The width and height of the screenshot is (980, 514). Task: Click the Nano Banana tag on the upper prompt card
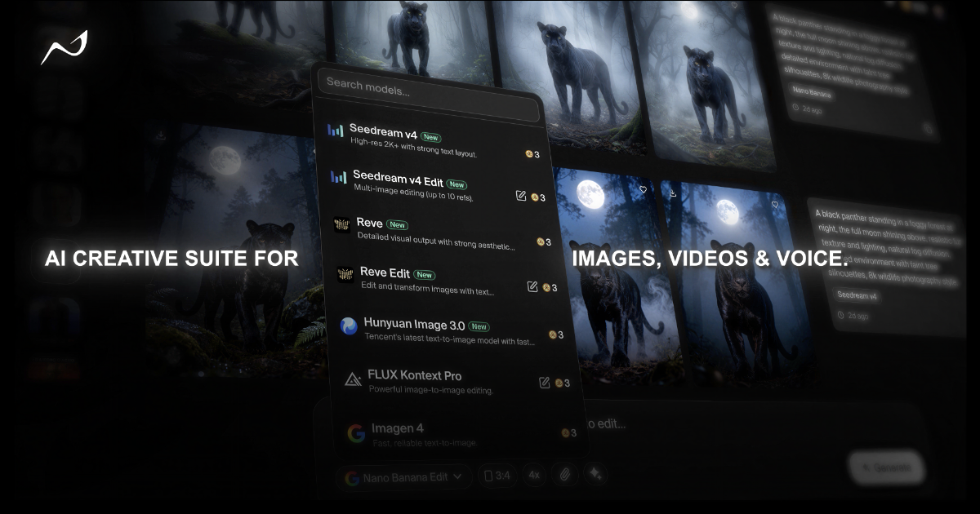[x=812, y=94]
